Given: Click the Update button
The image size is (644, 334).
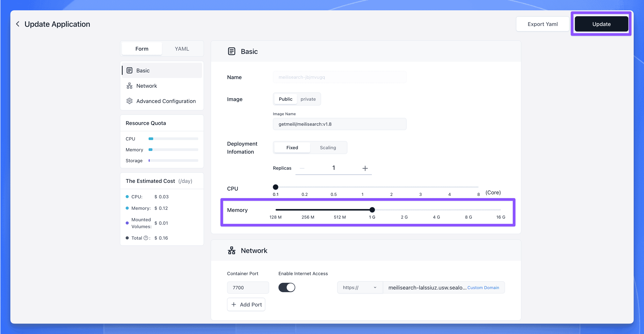Looking at the screenshot, I should click(601, 24).
